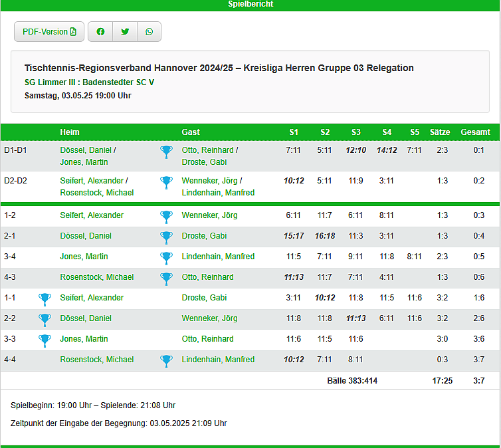Open Droste, Gabi in the 2-1 match row

coord(204,236)
